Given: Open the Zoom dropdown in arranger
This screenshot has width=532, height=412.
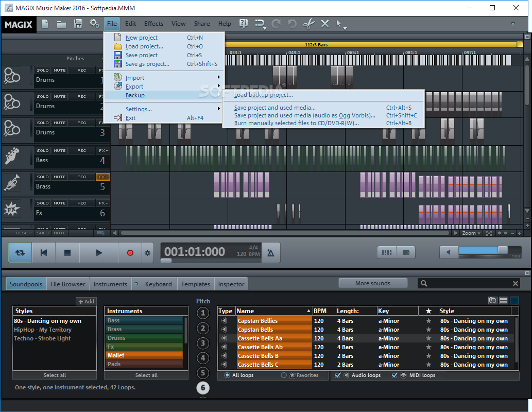Looking at the screenshot, I should click(471, 233).
